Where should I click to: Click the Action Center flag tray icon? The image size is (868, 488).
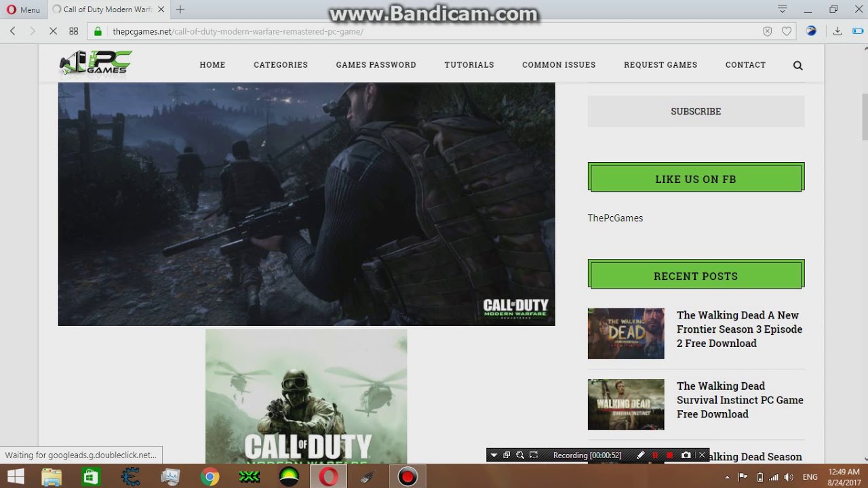pyautogui.click(x=743, y=477)
